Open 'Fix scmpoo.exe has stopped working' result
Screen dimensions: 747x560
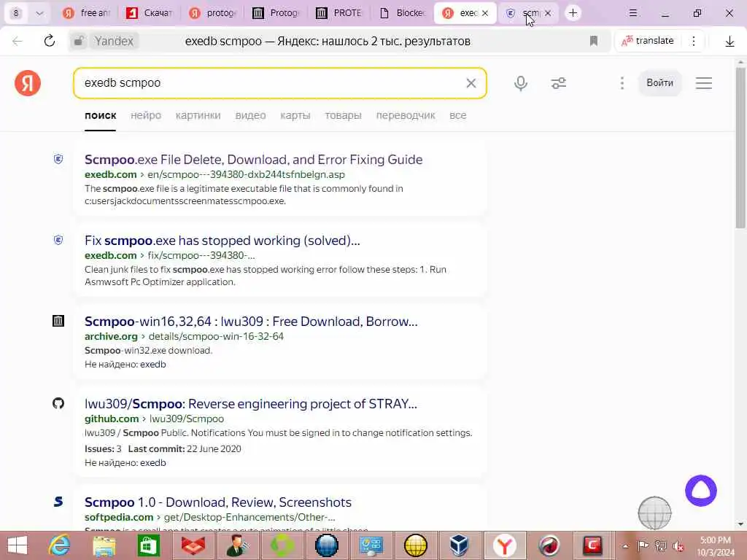[x=222, y=241]
